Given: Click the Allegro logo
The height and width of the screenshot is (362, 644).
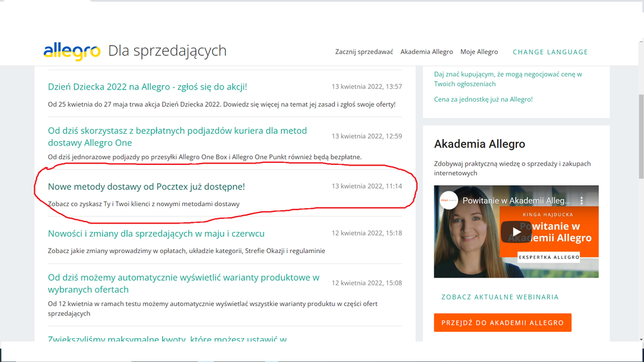Looking at the screenshot, I should point(72,52).
